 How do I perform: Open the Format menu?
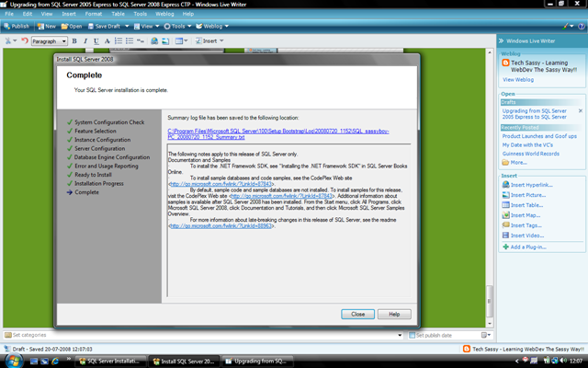94,14
